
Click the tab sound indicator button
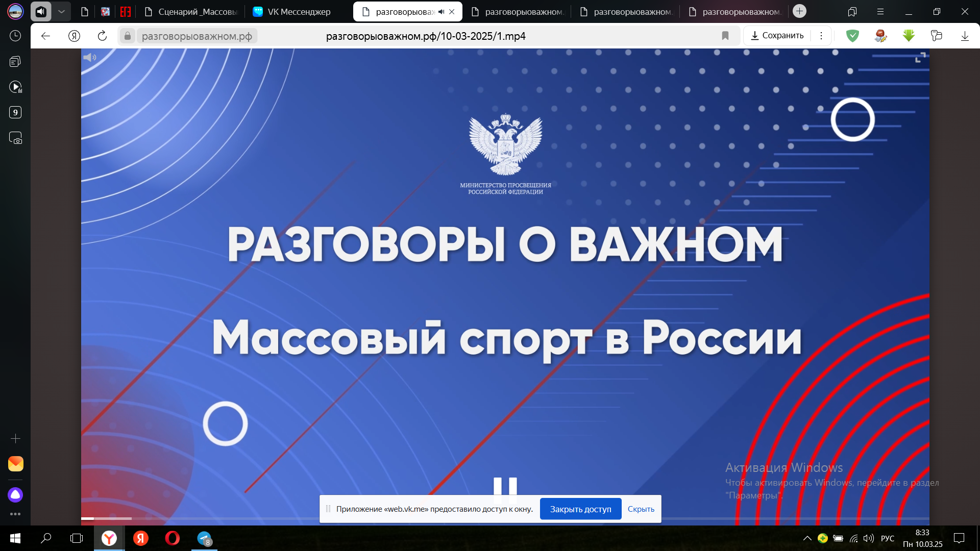point(41,11)
